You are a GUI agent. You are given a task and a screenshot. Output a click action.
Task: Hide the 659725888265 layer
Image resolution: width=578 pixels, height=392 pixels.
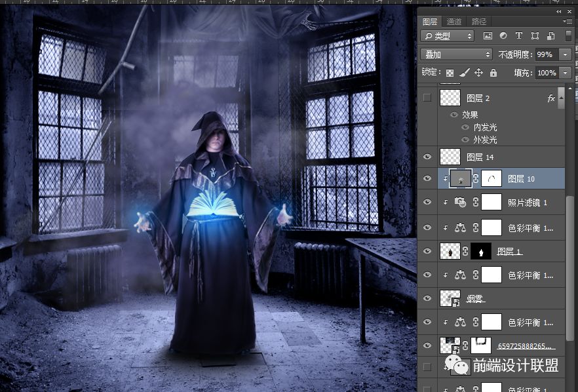(427, 345)
